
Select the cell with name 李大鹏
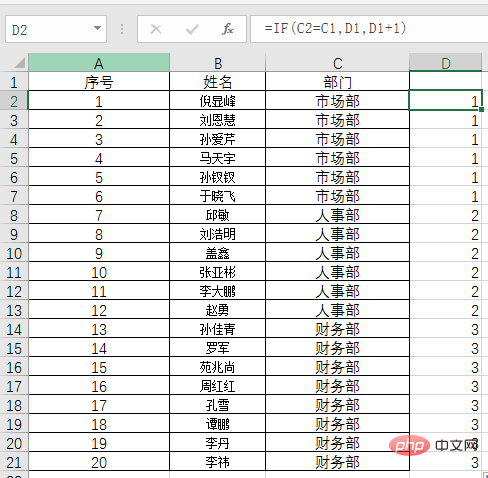[x=217, y=290]
